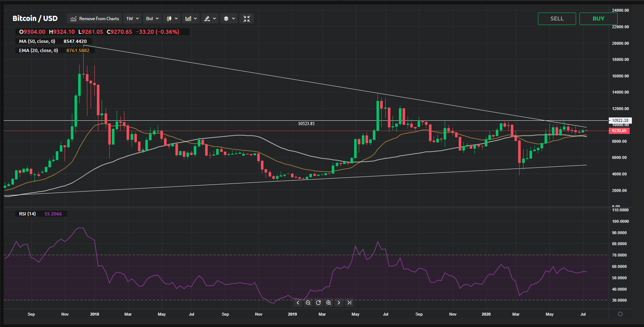Viewport: 644px width, 327px height.
Task: Click the 2019 label on the time axis
Action: click(x=292, y=314)
